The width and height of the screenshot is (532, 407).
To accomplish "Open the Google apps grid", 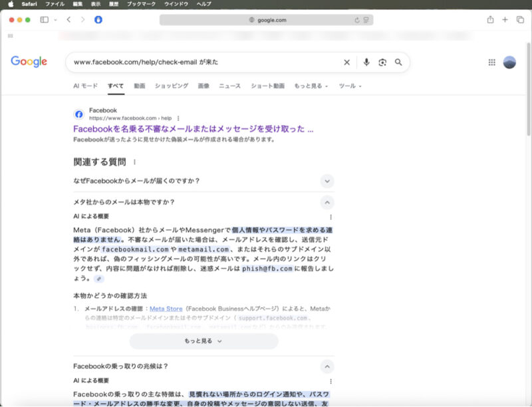I will click(492, 63).
